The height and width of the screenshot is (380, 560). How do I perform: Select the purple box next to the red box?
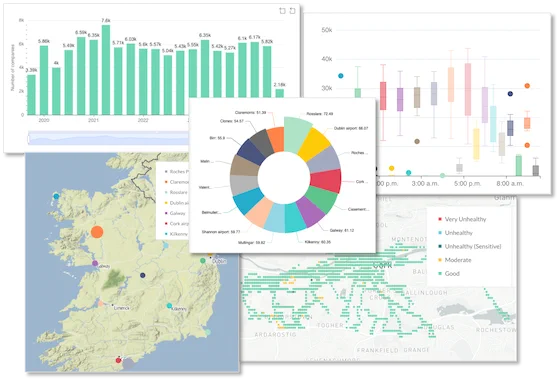click(400, 99)
